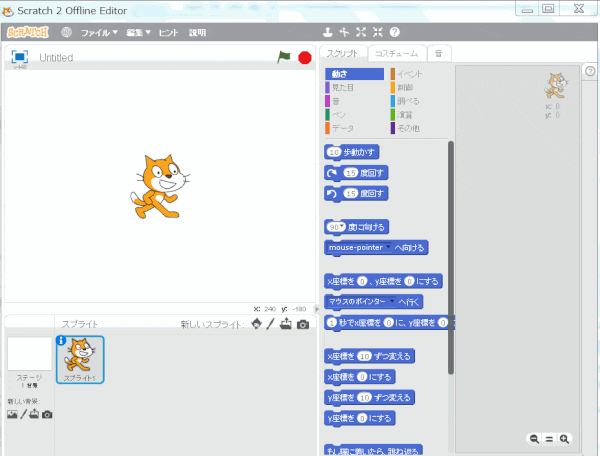Image resolution: width=600 pixels, height=456 pixels.
Task: Click degrees field in counterclockwise turn block
Action: (351, 194)
